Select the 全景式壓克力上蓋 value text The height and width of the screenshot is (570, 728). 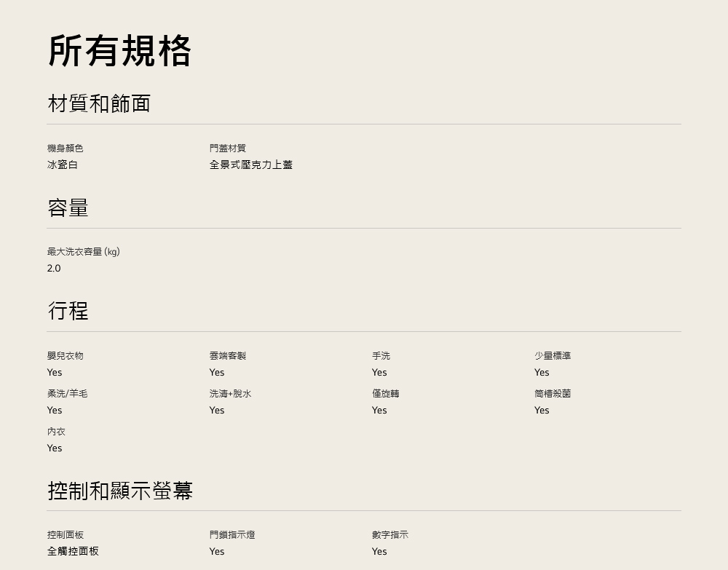click(x=251, y=165)
